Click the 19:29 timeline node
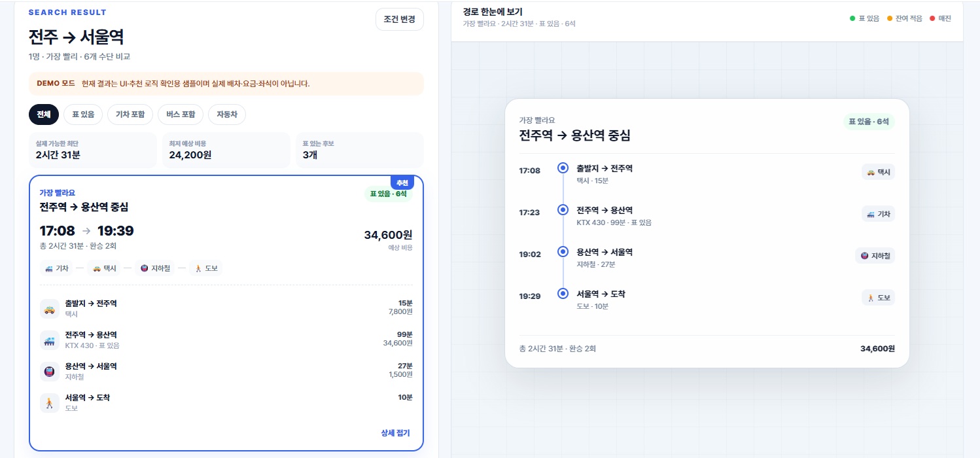The height and width of the screenshot is (458, 980). click(563, 294)
